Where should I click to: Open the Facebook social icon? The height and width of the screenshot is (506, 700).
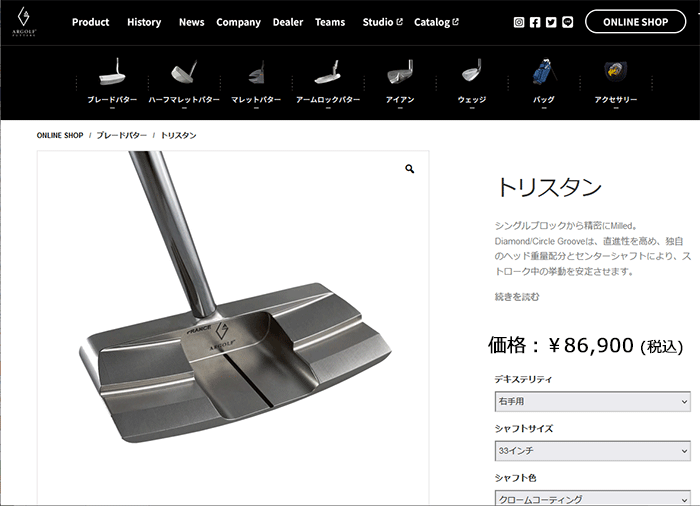pos(535,22)
